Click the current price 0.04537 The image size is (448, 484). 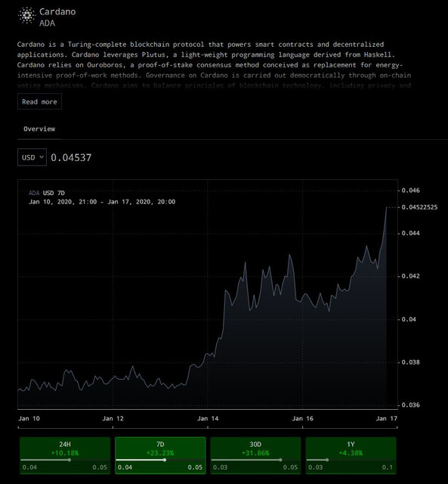[x=71, y=157]
